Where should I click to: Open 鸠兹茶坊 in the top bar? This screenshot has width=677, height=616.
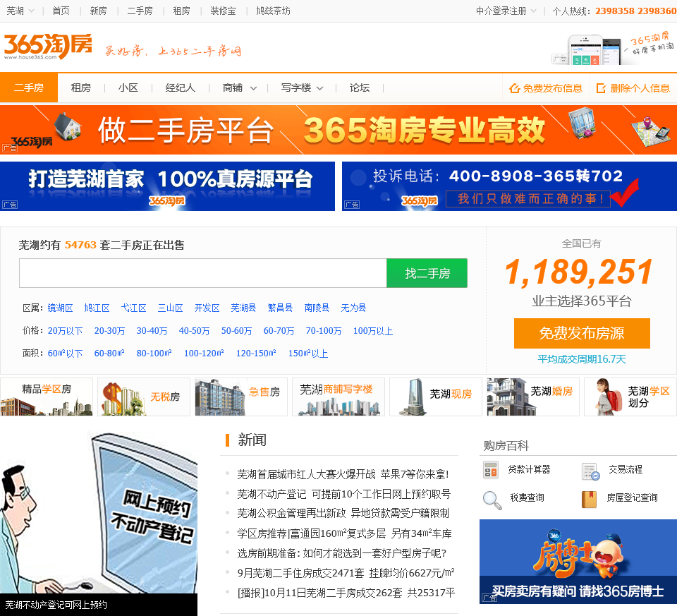[x=274, y=11]
